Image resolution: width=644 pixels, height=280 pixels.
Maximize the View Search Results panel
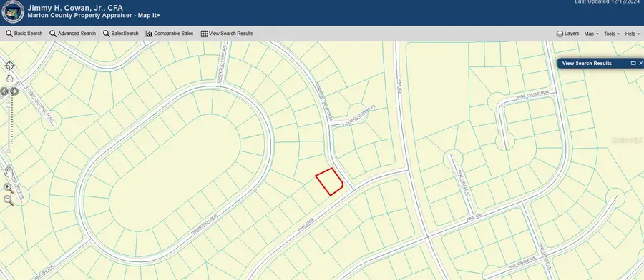633,63
